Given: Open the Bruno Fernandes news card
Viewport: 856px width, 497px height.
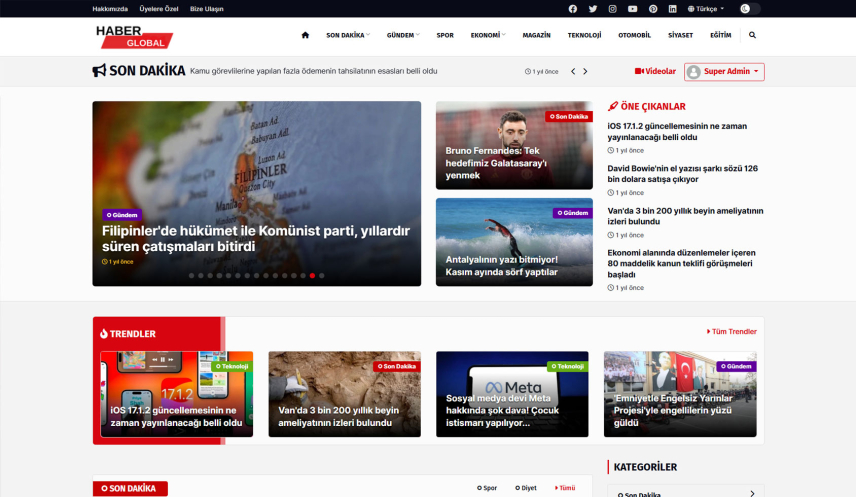Looking at the screenshot, I should [514, 145].
